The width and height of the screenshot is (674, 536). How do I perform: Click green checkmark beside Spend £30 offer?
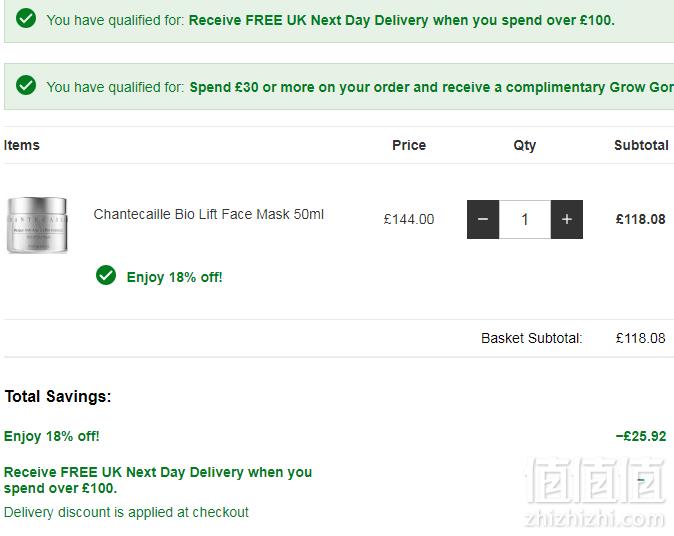(x=26, y=85)
